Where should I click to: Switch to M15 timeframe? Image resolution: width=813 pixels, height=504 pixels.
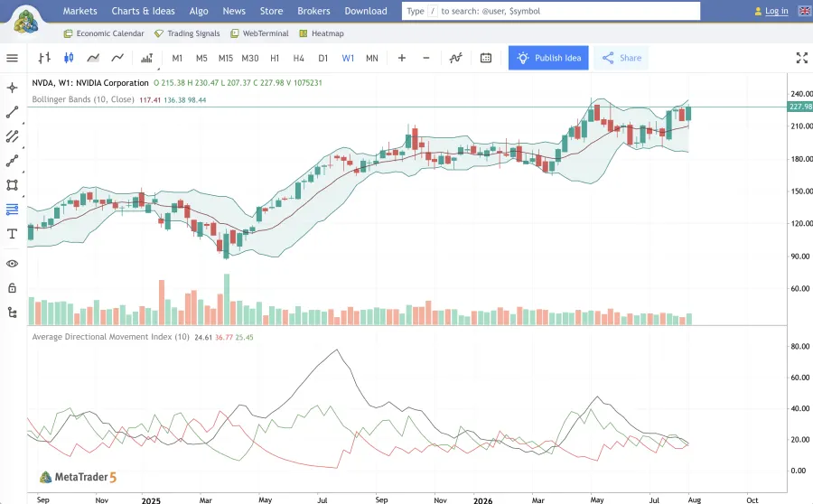(226, 58)
